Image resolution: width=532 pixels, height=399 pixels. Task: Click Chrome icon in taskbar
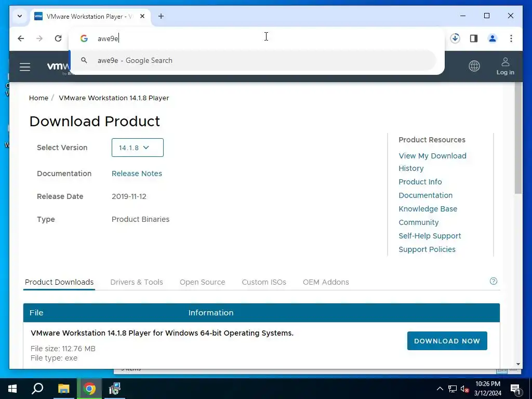89,389
